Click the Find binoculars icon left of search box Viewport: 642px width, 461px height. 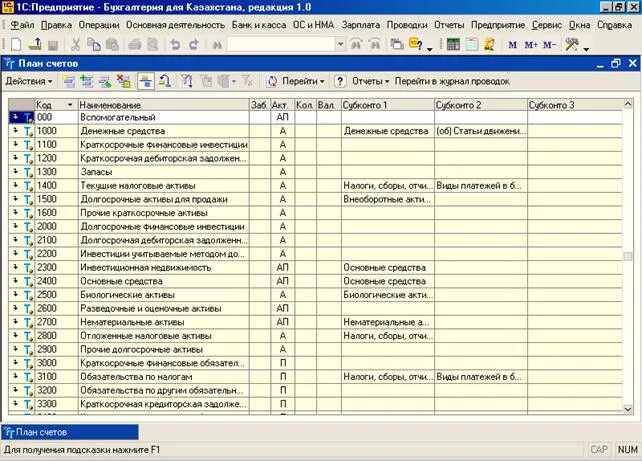217,44
